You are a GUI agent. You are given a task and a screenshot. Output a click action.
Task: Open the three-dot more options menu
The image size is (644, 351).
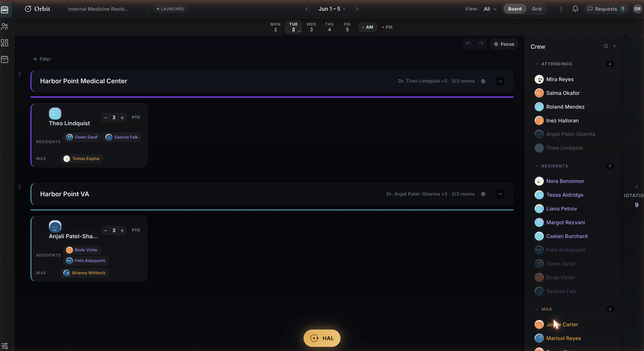[x=561, y=9]
